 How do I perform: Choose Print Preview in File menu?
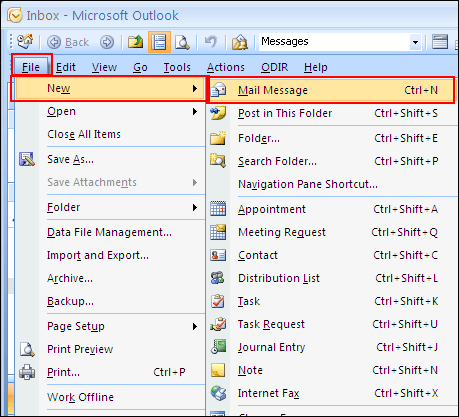pyautogui.click(x=109, y=349)
